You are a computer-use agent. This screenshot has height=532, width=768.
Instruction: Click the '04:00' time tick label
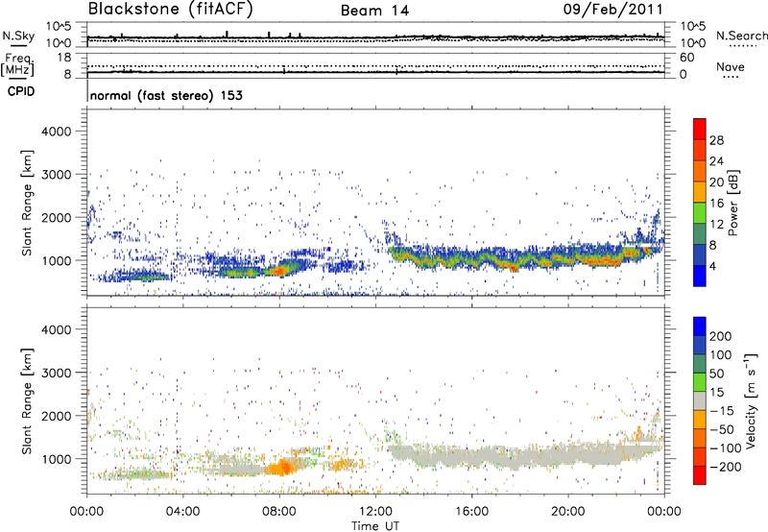pos(183,512)
